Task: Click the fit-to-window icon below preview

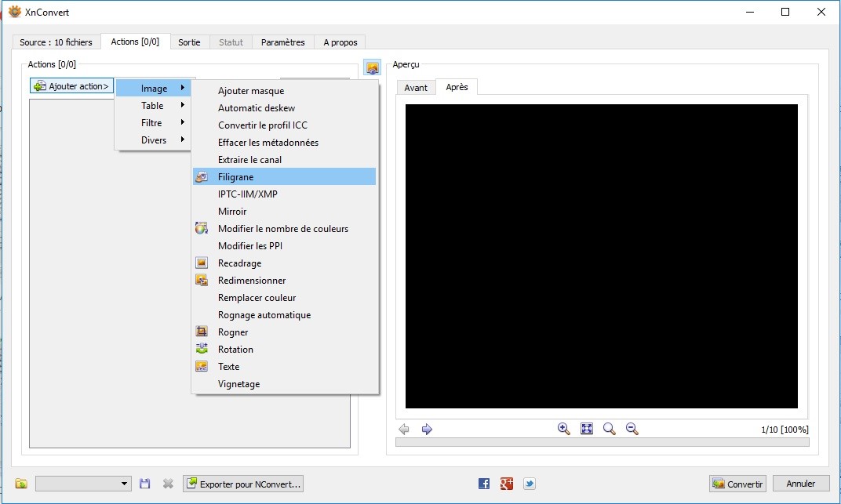Action: (586, 429)
